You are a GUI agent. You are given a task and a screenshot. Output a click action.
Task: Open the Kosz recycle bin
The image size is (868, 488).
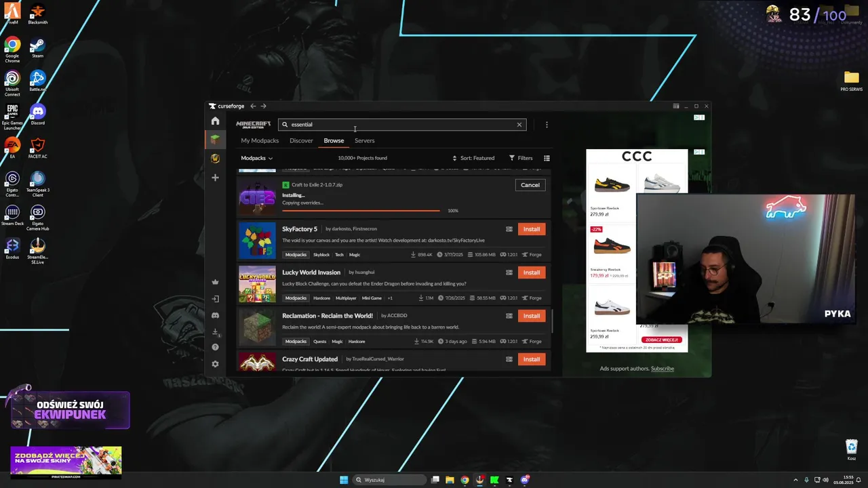pyautogui.click(x=851, y=450)
